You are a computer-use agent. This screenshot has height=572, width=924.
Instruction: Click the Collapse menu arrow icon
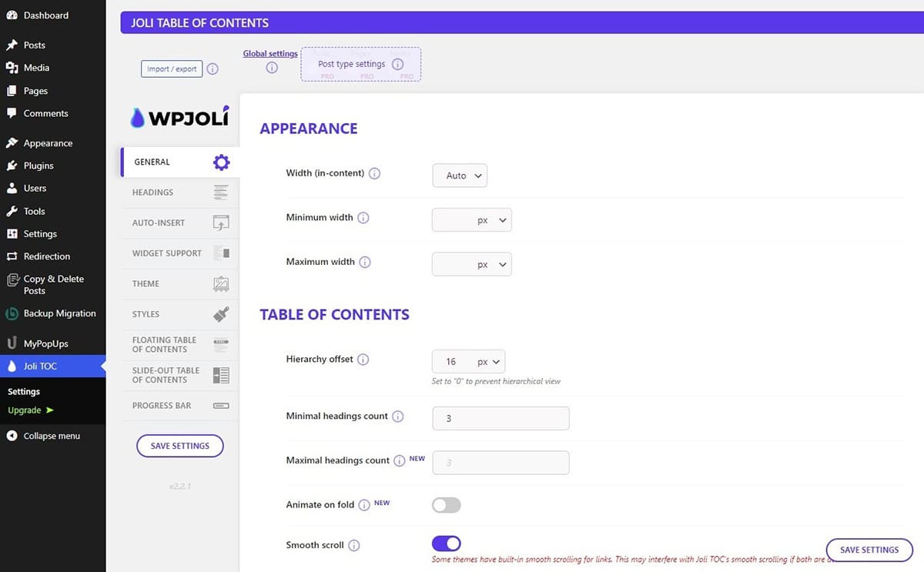(12, 436)
